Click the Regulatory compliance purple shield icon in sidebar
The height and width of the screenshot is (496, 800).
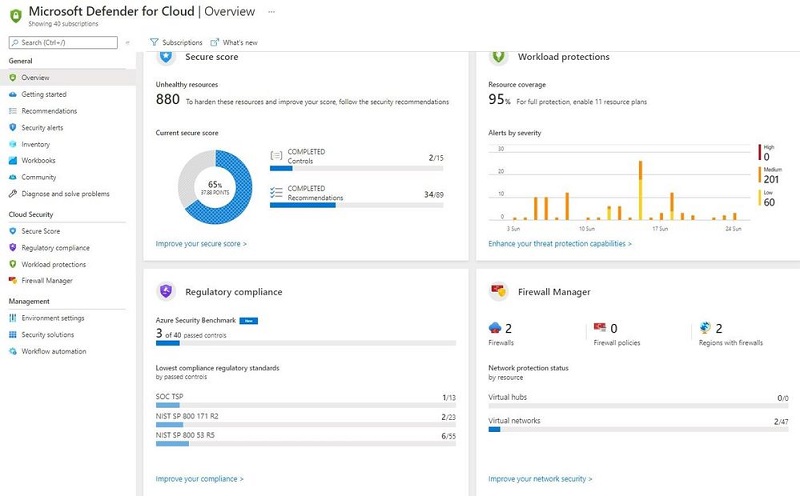[13, 247]
